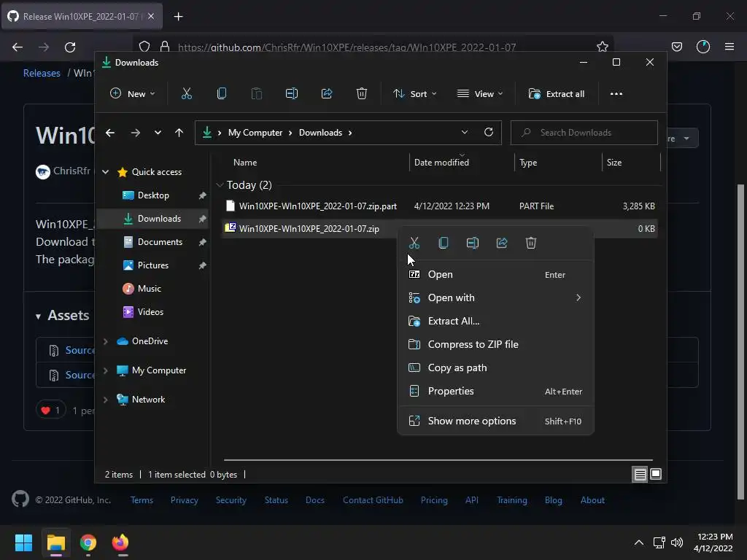Open the New item dropdown
The height and width of the screenshot is (560, 747).
133,94
